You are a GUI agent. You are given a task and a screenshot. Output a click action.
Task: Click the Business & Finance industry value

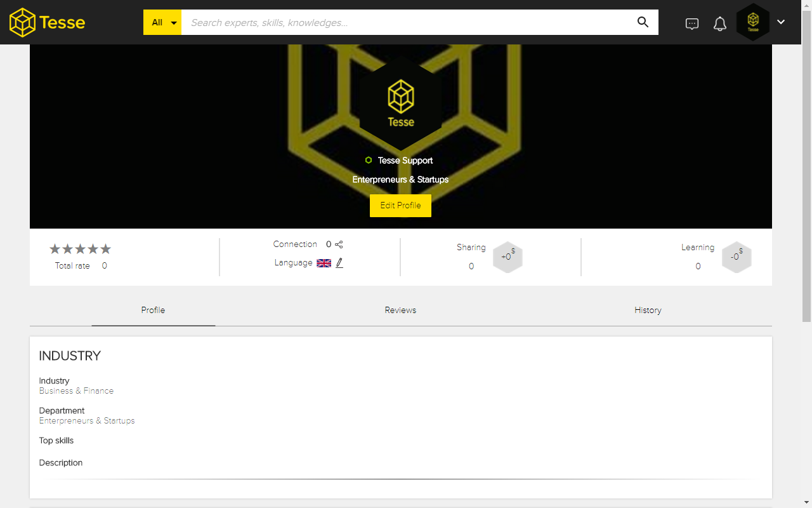pos(76,391)
